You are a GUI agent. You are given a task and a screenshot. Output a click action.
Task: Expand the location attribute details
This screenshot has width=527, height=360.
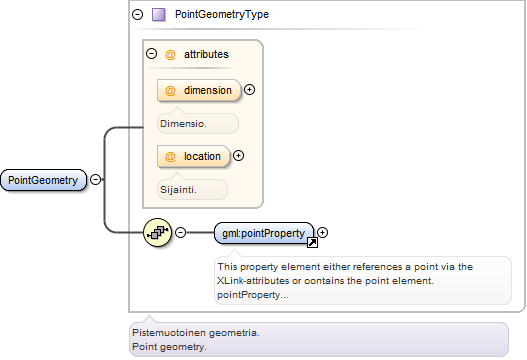point(238,156)
